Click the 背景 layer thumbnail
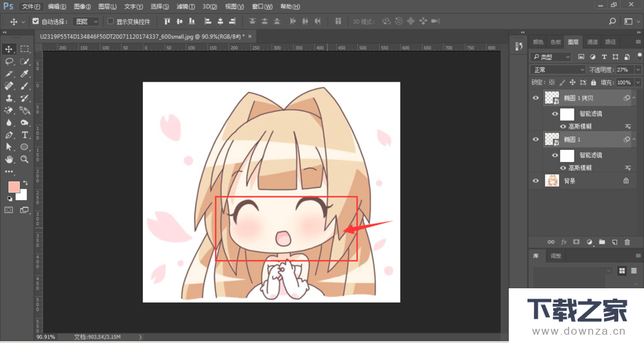 tap(552, 181)
